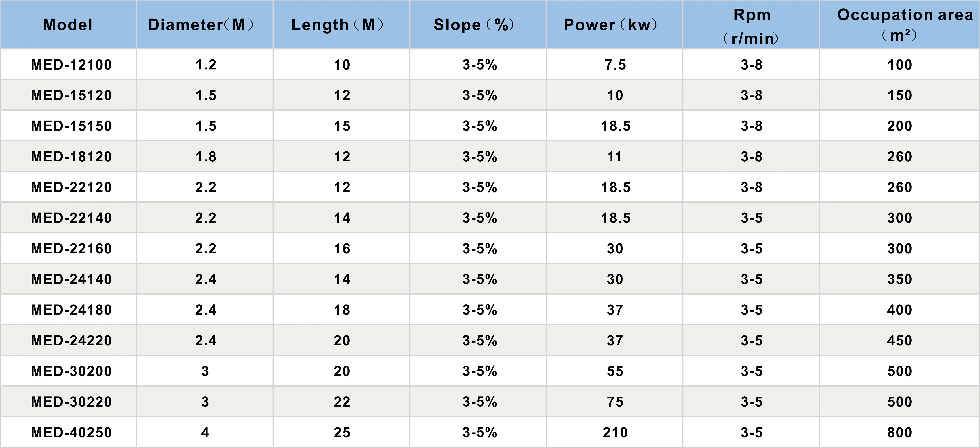Select the MED-12100 model cell
980x448 pixels.
pyautogui.click(x=71, y=65)
